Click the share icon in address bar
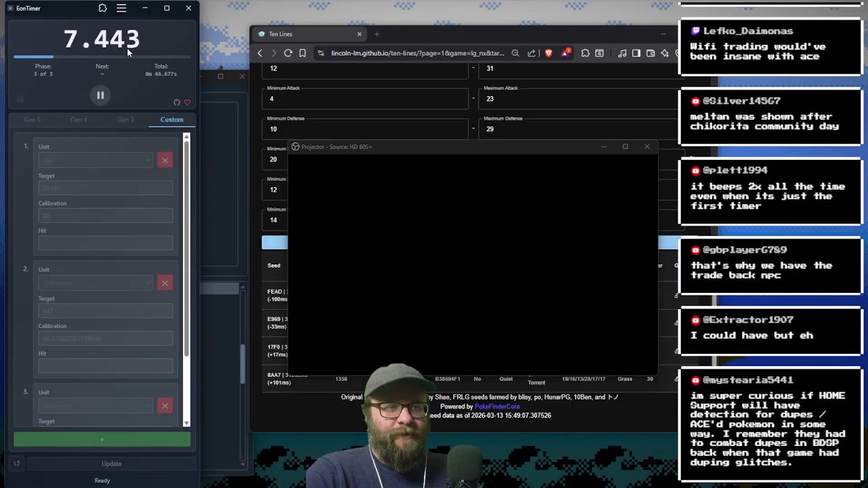Screen dimensions: 868x488 [532, 53]
